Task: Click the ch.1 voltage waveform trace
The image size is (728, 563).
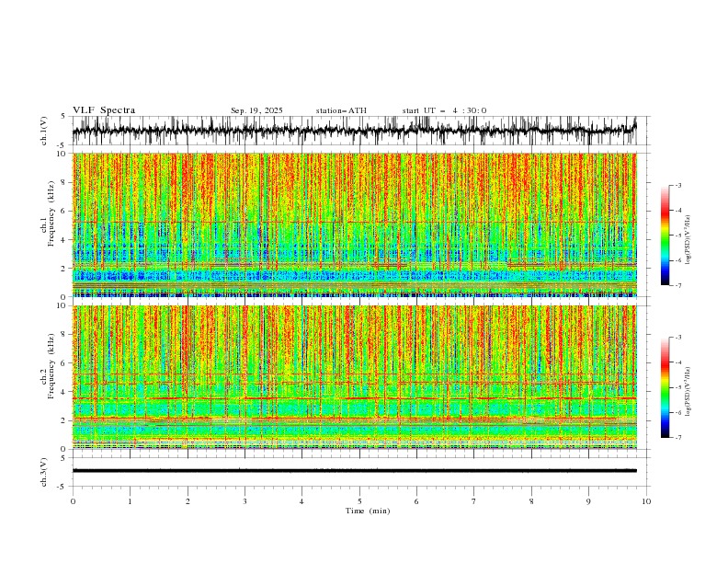Action: click(355, 131)
